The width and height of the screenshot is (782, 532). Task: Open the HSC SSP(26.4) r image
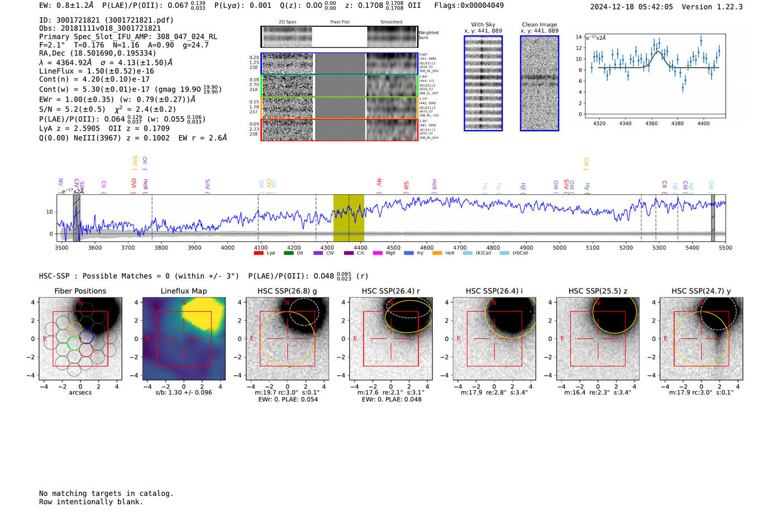390,339
